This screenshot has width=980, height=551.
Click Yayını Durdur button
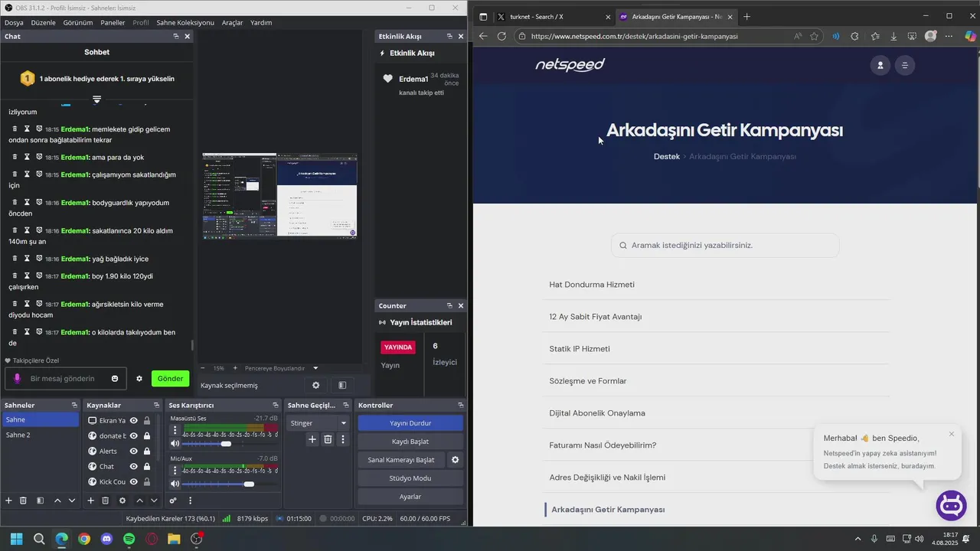[x=410, y=423]
